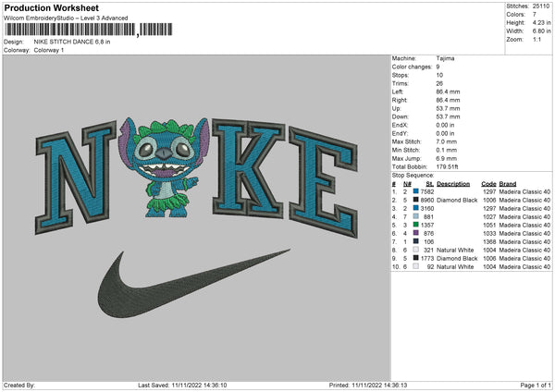Click the Max Stitch value 7.0 mm

(447, 141)
